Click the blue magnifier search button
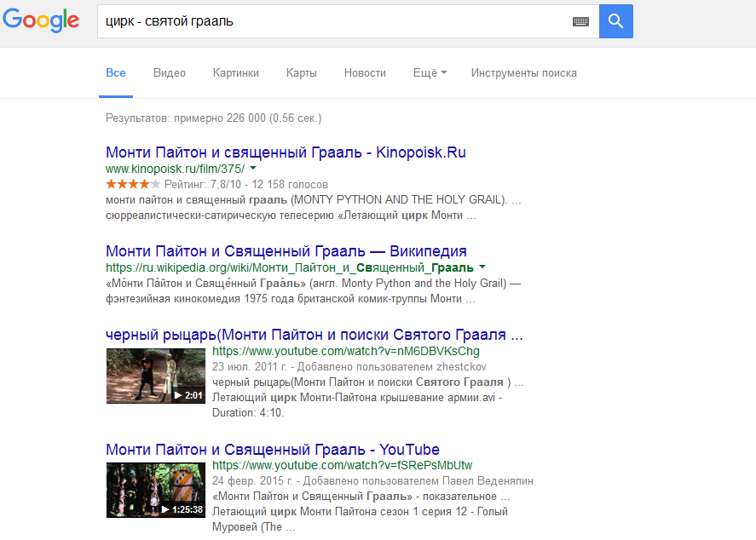 pos(615,21)
